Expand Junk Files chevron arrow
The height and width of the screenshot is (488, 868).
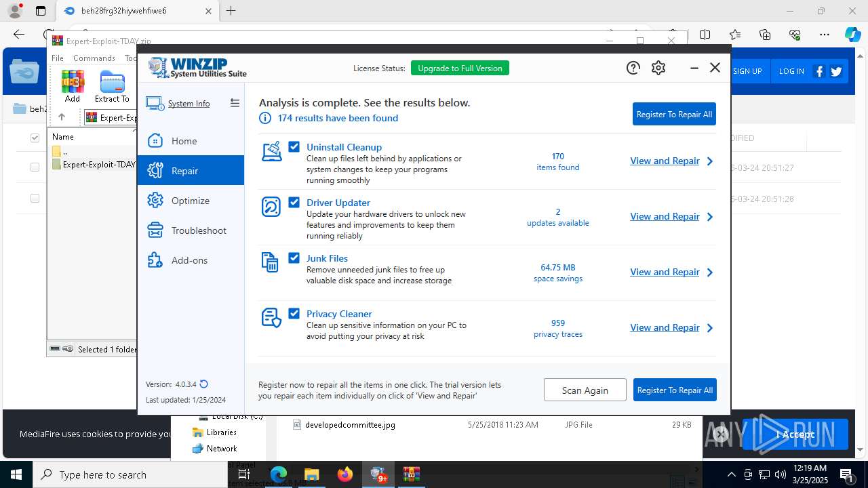pyautogui.click(x=710, y=272)
